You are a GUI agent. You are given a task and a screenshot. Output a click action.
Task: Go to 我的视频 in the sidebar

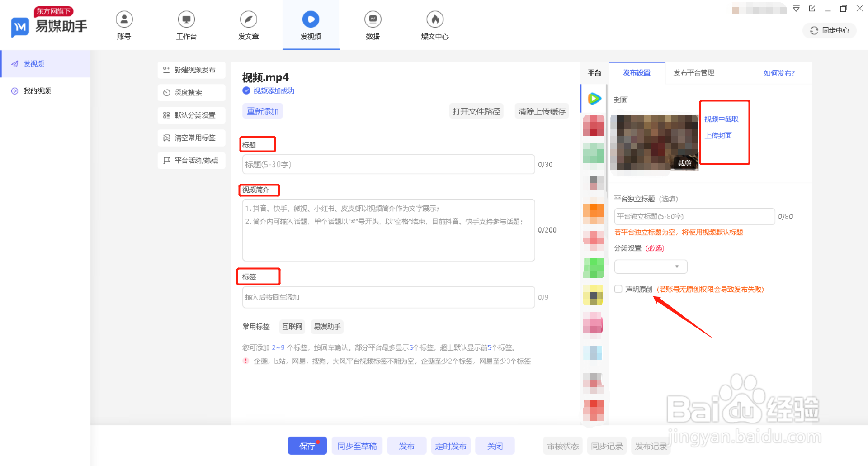[36, 90]
